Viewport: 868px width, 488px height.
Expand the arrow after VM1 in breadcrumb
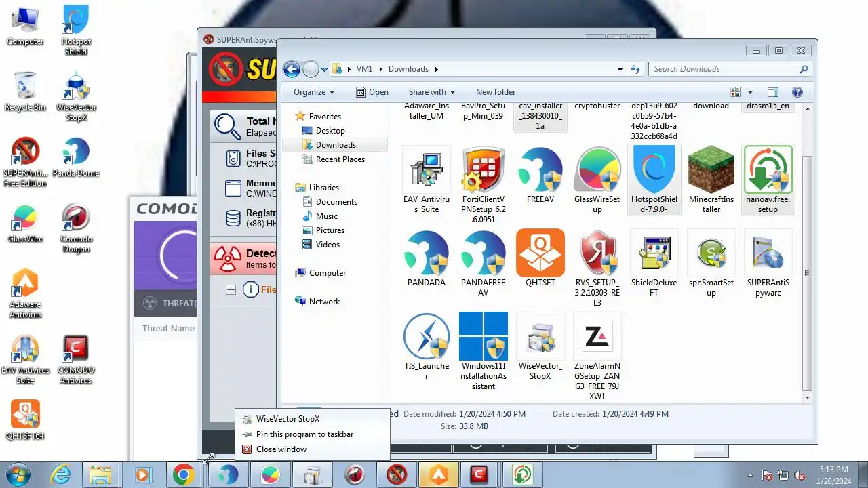(381, 69)
